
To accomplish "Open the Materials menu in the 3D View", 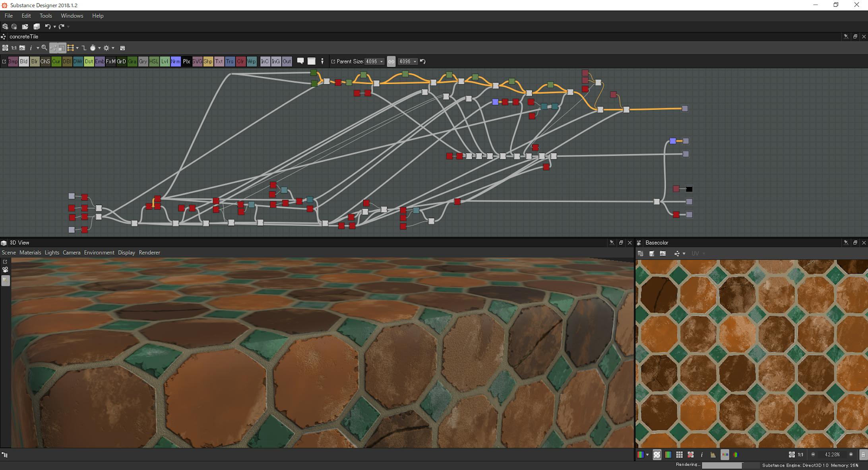I will pyautogui.click(x=30, y=252).
